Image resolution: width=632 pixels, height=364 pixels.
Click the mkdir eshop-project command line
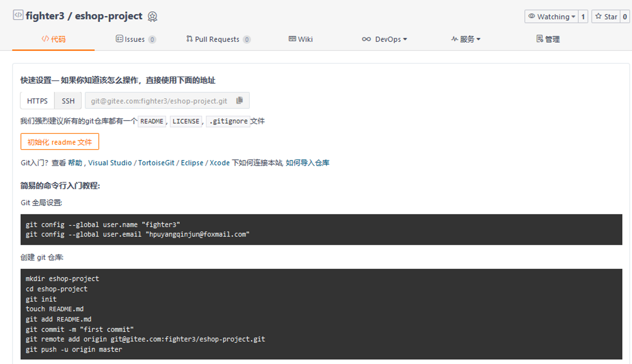[x=62, y=278]
